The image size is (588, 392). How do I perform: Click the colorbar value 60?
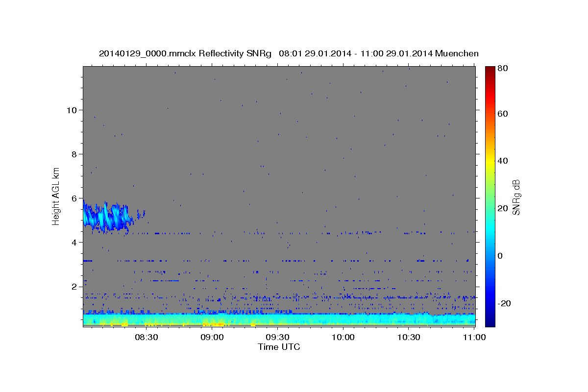[502, 114]
